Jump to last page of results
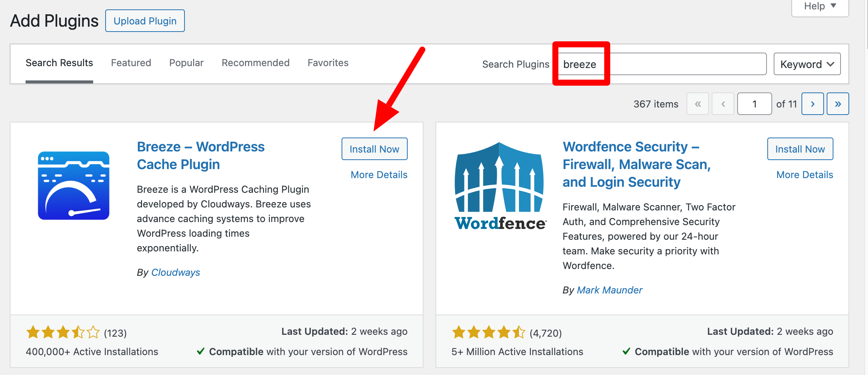Viewport: 868px width, 375px height. click(838, 104)
